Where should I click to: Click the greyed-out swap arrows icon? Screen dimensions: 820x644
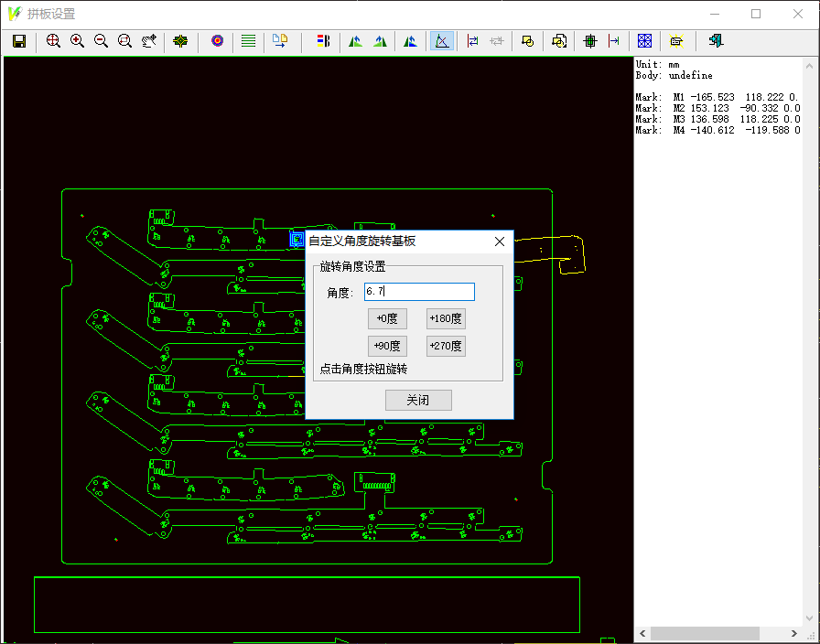pos(496,41)
